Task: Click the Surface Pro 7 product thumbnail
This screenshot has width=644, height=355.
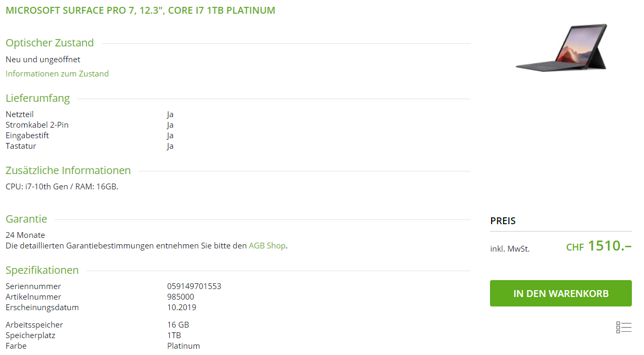Action: point(561,47)
